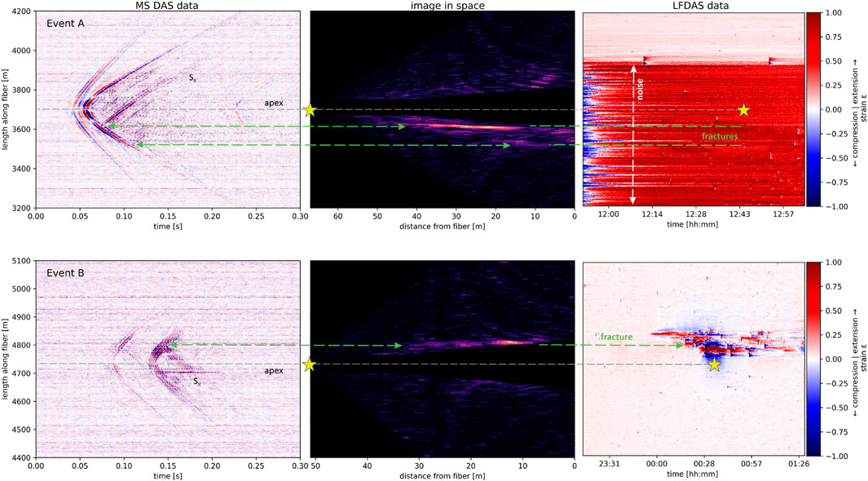
Task: Click the 4400 y-axis tick label
Action: click(x=21, y=457)
